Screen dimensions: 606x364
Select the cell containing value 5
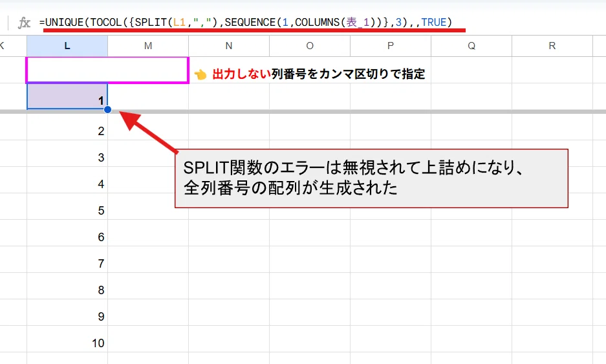(x=67, y=206)
